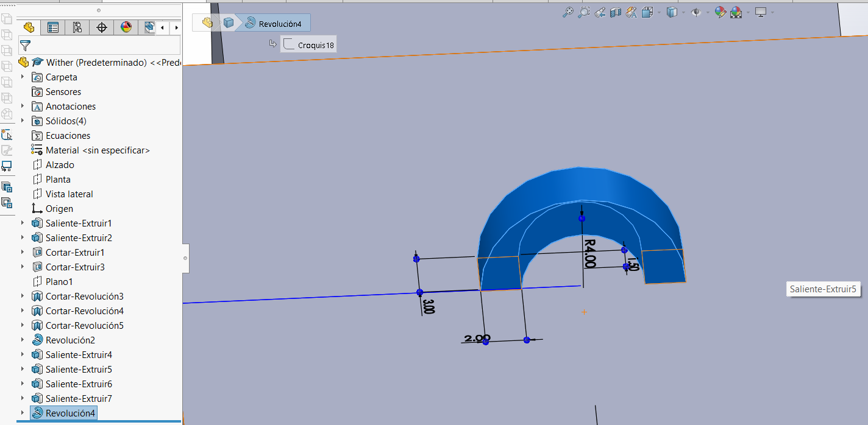Select the Vista lateral plane

pos(69,194)
